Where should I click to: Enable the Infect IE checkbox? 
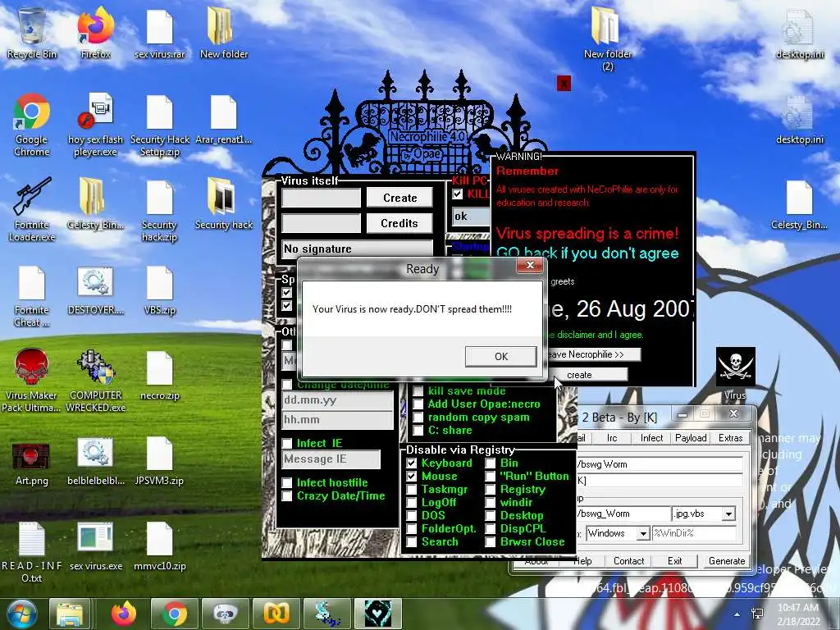(x=287, y=444)
